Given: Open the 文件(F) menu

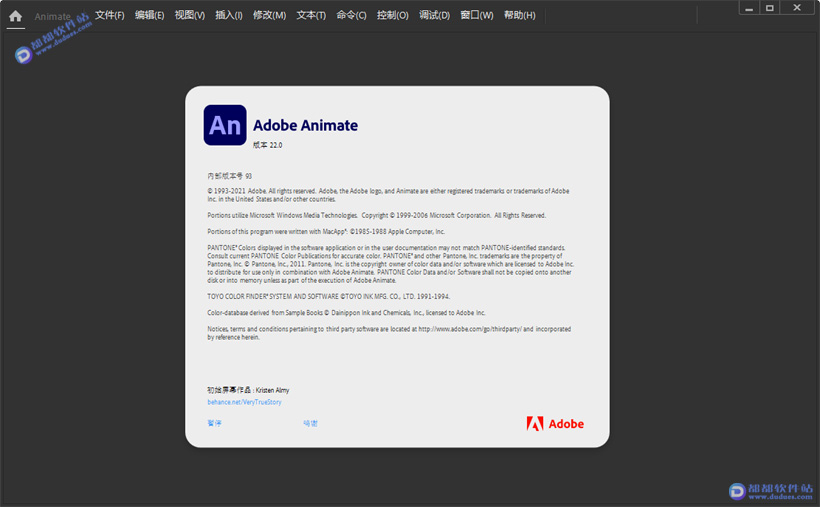Looking at the screenshot, I should pos(109,16).
